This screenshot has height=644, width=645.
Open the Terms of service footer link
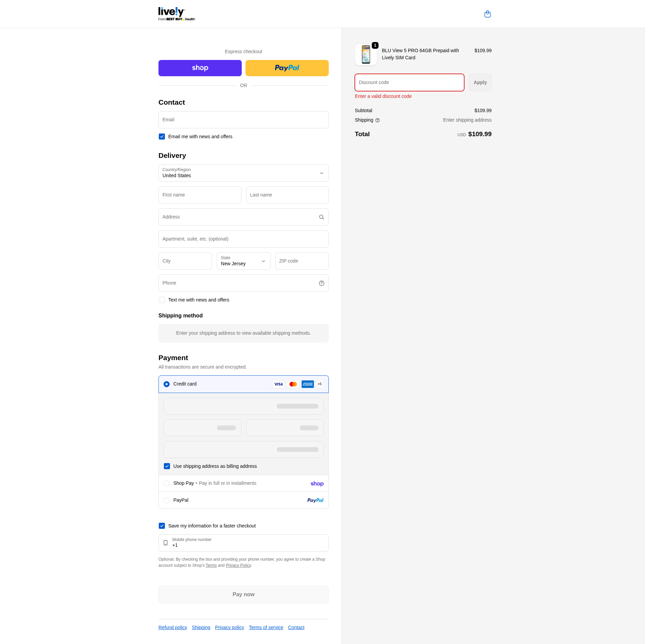(x=266, y=627)
